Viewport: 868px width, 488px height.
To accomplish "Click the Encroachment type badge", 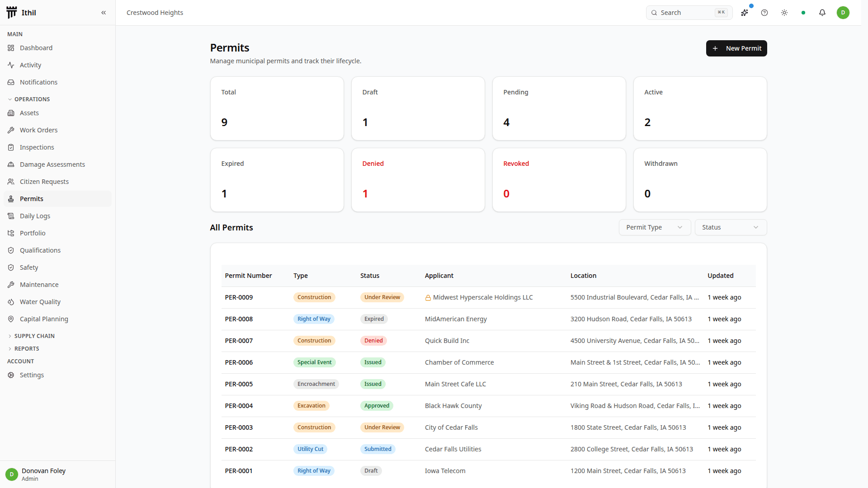I will click(316, 384).
